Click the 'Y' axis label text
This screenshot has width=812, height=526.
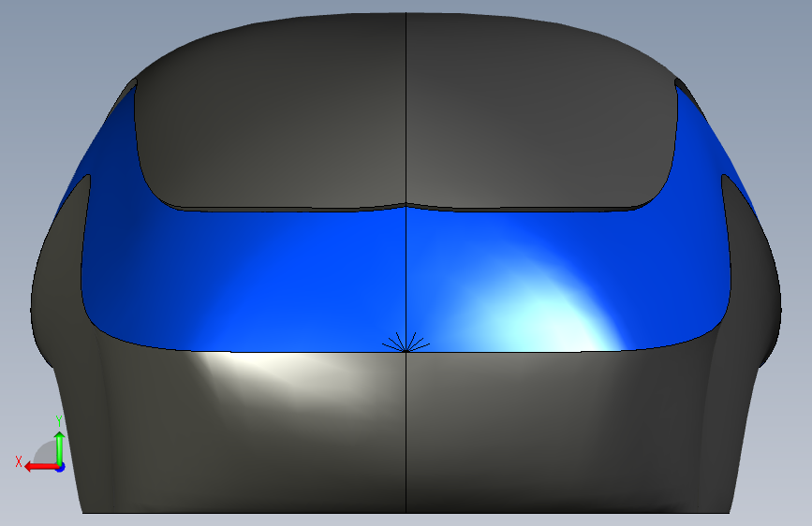59,421
